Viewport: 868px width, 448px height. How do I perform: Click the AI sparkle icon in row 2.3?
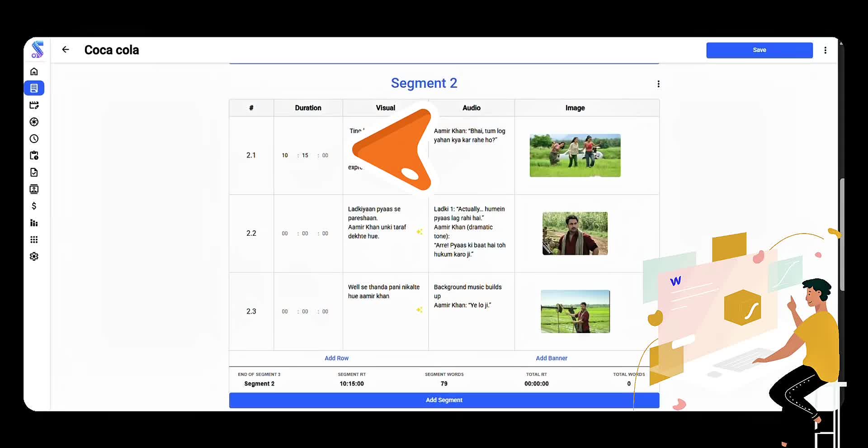coord(420,310)
